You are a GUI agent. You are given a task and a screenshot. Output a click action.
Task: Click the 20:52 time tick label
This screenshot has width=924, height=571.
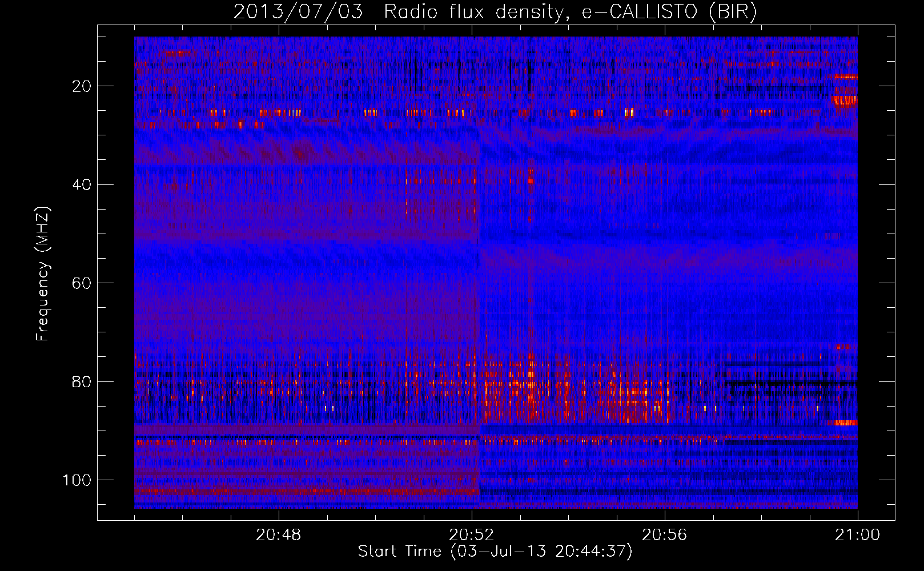(x=472, y=535)
